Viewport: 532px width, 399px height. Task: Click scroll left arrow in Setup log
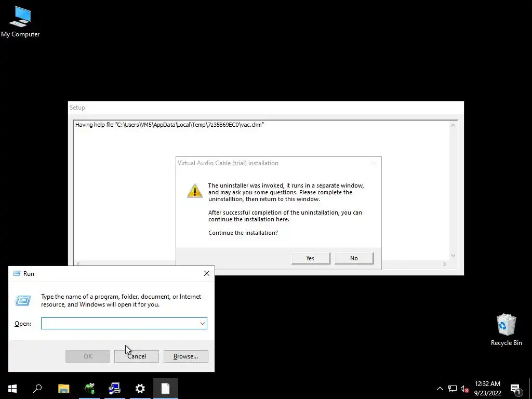[78, 264]
